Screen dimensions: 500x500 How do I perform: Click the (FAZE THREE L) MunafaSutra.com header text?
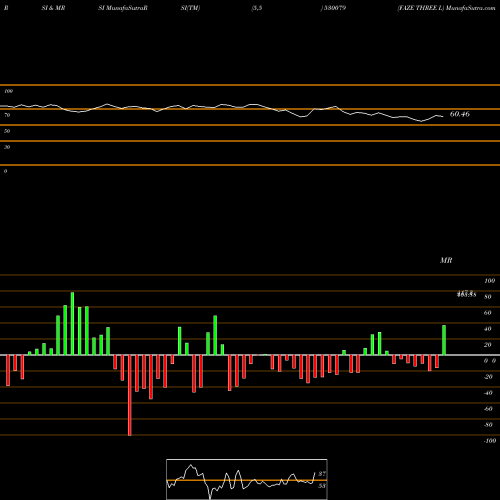[446, 8]
